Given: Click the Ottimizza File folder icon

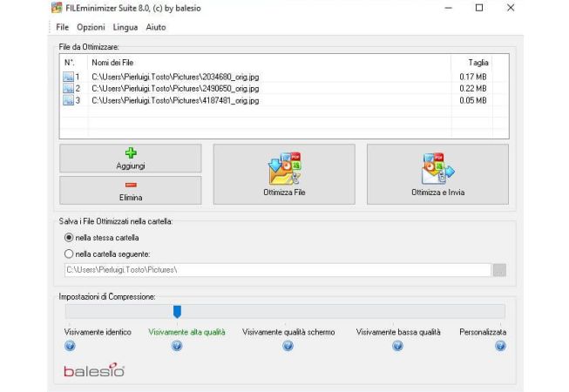Looking at the screenshot, I should pyautogui.click(x=285, y=169).
